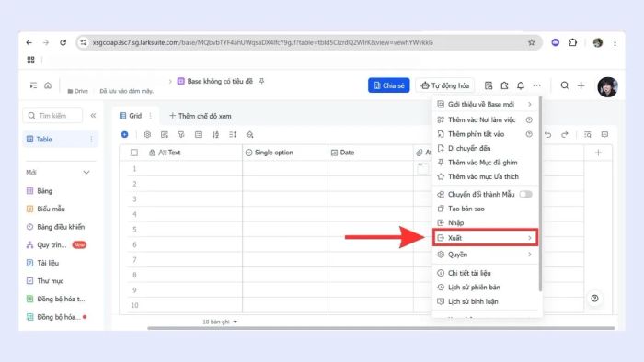Check the select-all rows checkbox
The image size is (644, 362).
pyautogui.click(x=134, y=153)
